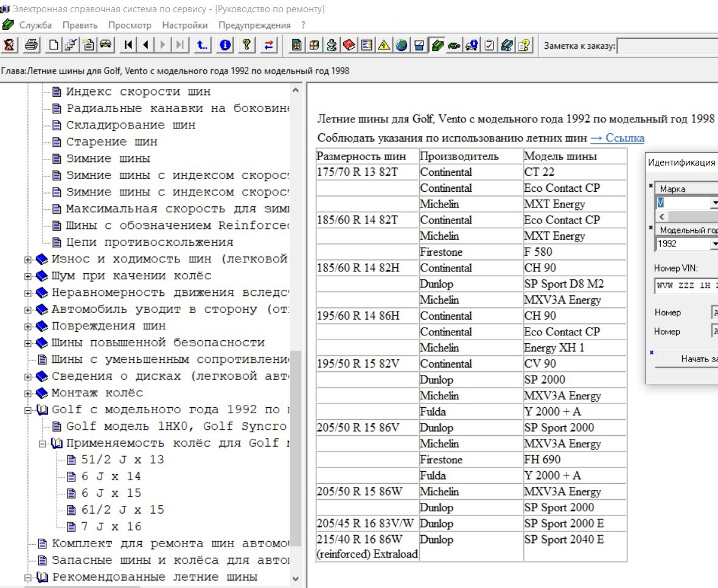Click the clipboard with red checkmark icon
718x588 pixels.
coord(489,45)
